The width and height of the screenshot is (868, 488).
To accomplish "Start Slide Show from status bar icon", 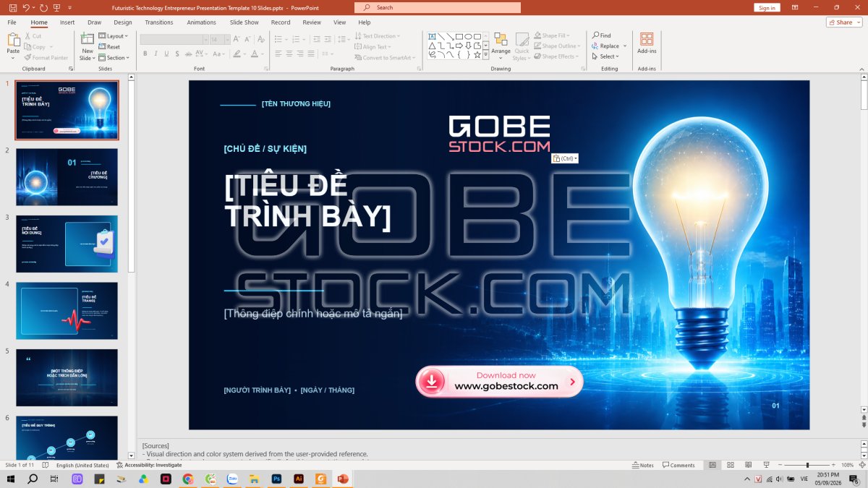I will (x=767, y=465).
